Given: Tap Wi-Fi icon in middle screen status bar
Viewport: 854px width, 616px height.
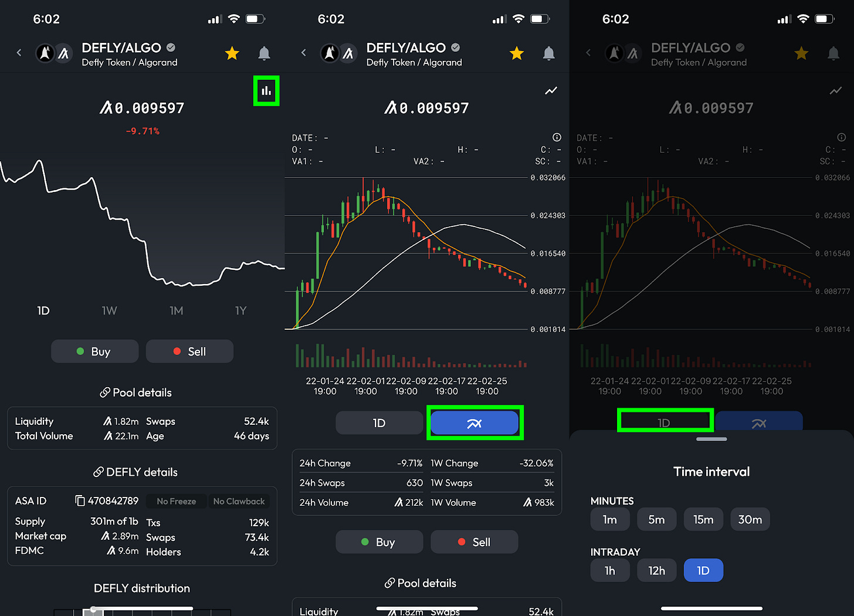Looking at the screenshot, I should (x=518, y=19).
